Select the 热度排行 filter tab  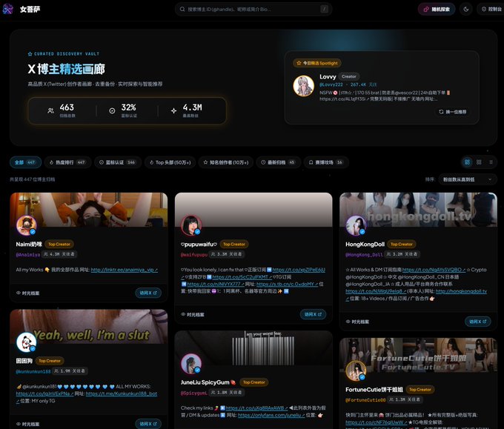[x=68, y=162]
